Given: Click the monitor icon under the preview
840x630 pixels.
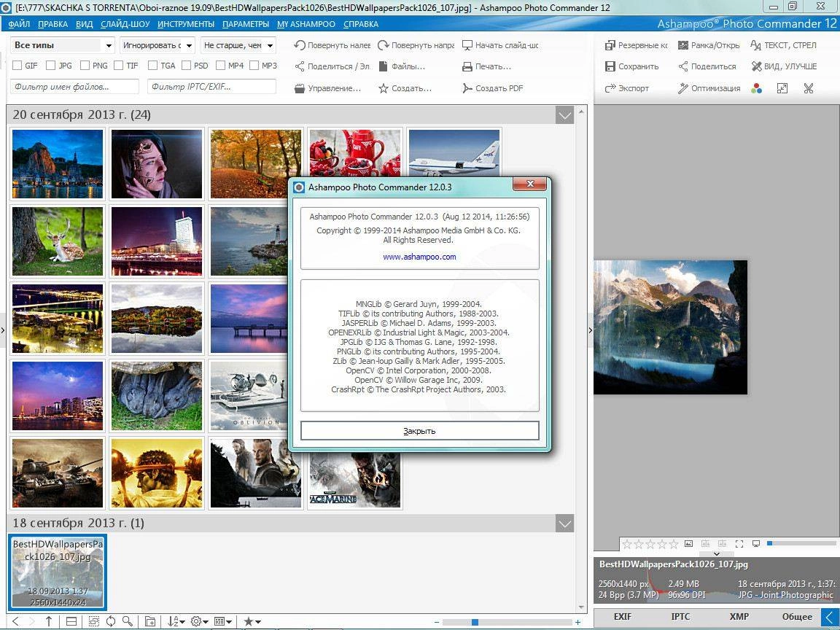Looking at the screenshot, I should point(756,544).
